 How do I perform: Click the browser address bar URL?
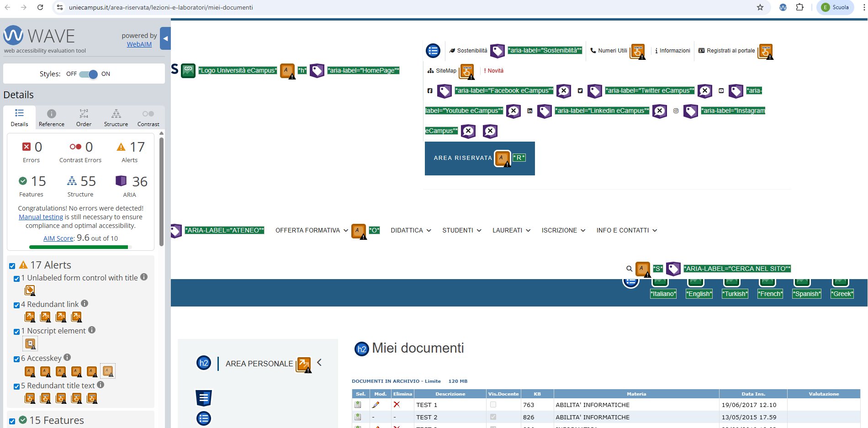click(x=161, y=7)
